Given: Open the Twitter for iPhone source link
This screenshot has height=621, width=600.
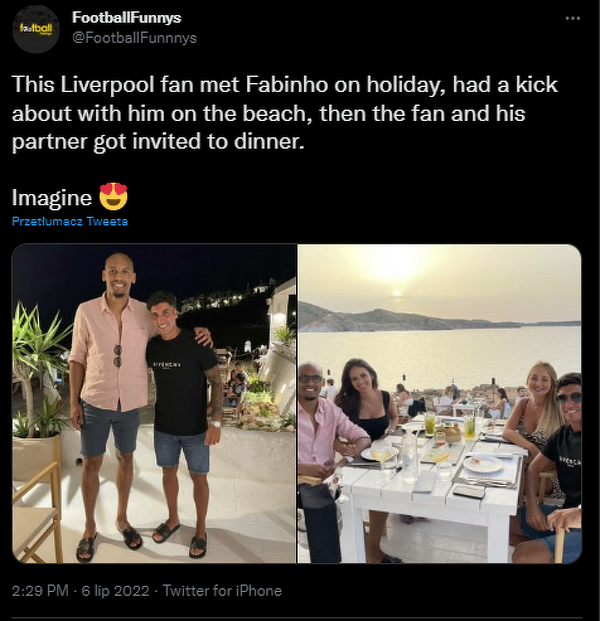Looking at the screenshot, I should pyautogui.click(x=222, y=591).
